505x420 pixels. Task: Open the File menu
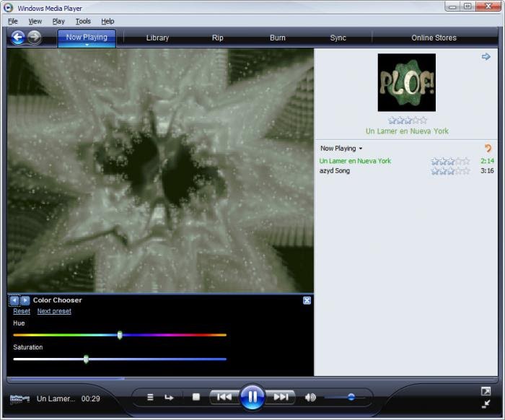click(12, 21)
